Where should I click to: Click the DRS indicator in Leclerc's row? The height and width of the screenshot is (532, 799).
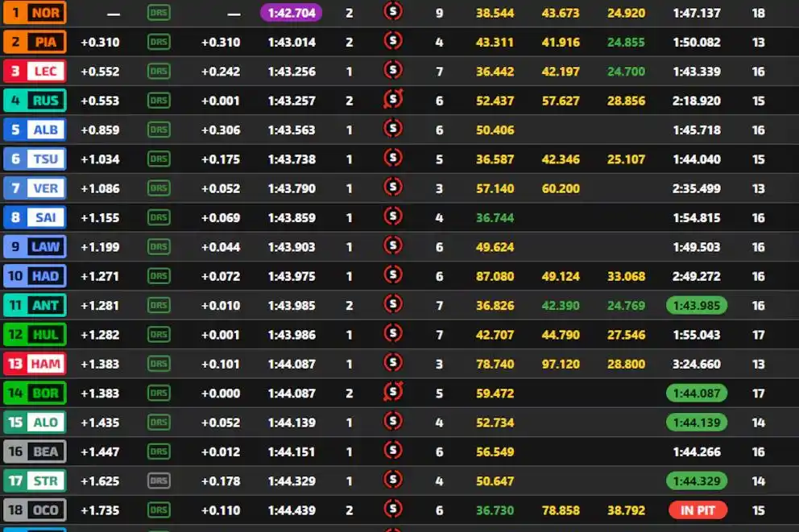[x=159, y=71]
